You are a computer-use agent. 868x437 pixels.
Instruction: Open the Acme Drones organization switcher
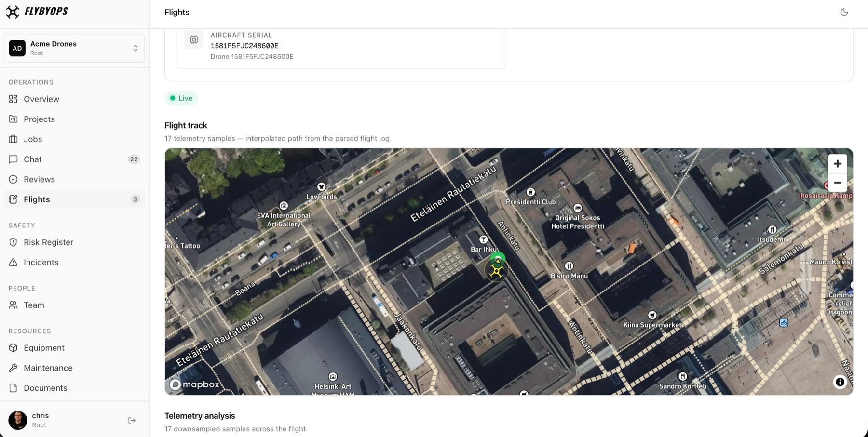coord(74,48)
